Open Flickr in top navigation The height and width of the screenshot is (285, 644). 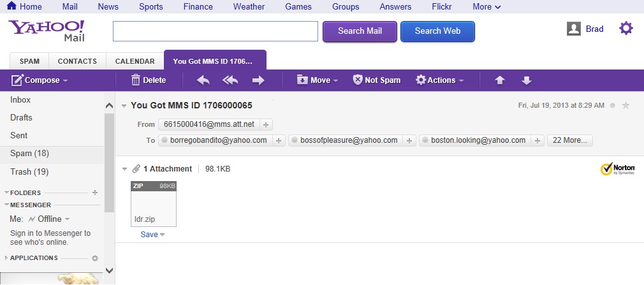coord(441,6)
